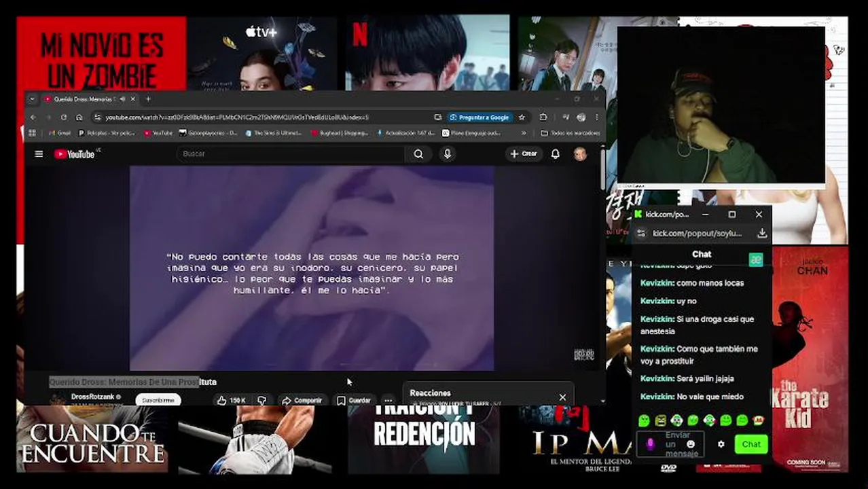
Task: Click the Compartir share button
Action: (302, 401)
